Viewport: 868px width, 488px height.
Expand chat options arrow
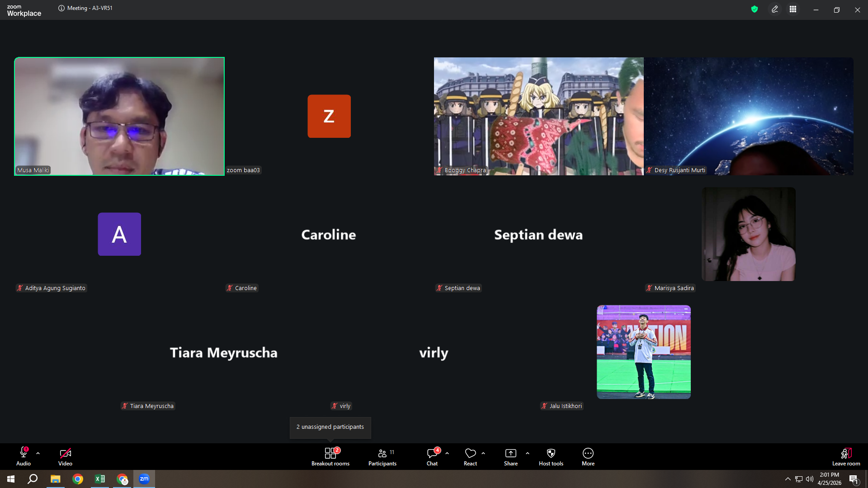click(447, 453)
